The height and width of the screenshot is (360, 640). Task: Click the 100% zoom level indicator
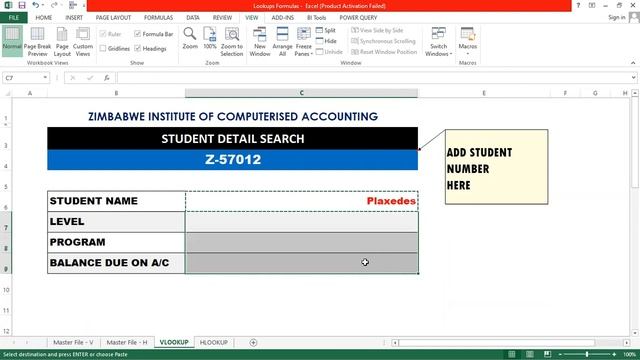click(x=629, y=354)
